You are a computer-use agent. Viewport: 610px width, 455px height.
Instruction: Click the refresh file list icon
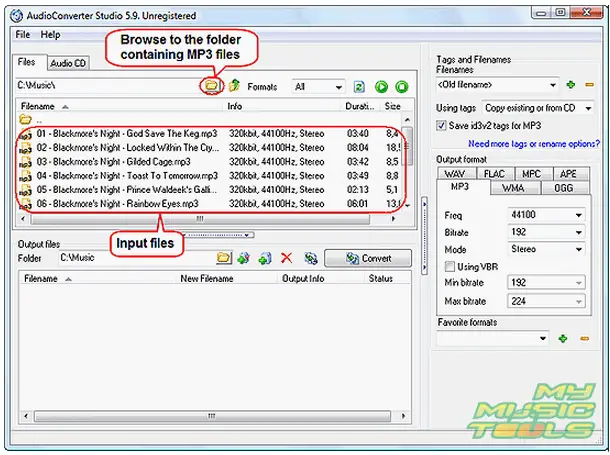[x=359, y=86]
